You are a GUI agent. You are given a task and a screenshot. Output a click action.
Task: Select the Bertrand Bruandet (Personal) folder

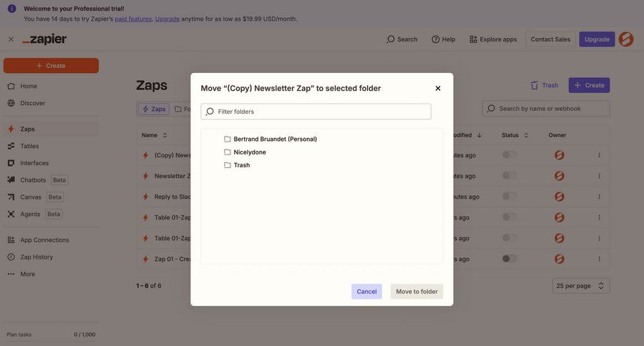[270, 139]
